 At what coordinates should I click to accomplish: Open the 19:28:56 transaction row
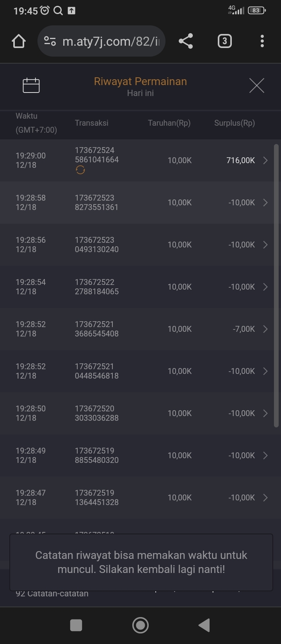140,245
